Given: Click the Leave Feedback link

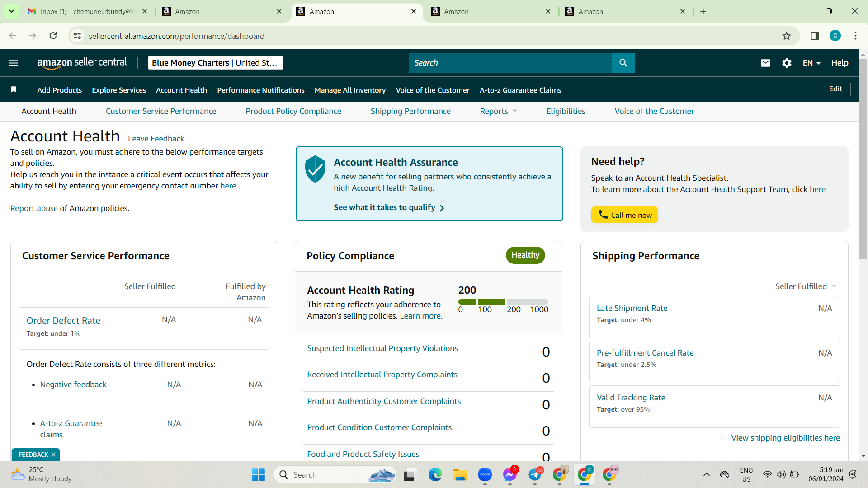Looking at the screenshot, I should tap(156, 139).
